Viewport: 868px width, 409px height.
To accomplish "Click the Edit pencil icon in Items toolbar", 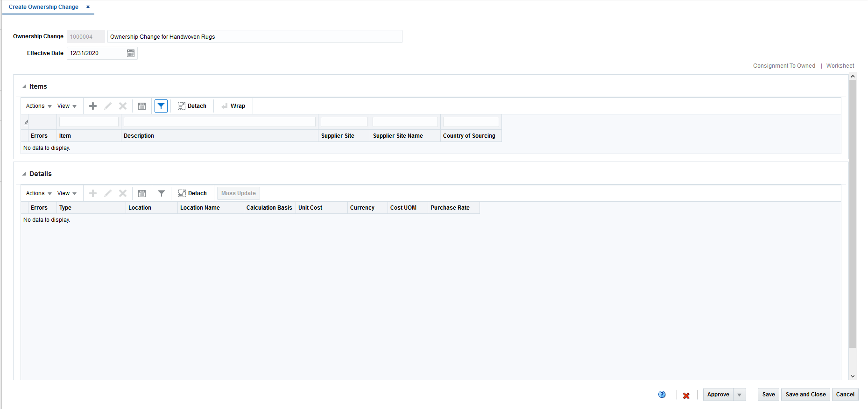I will coord(108,106).
